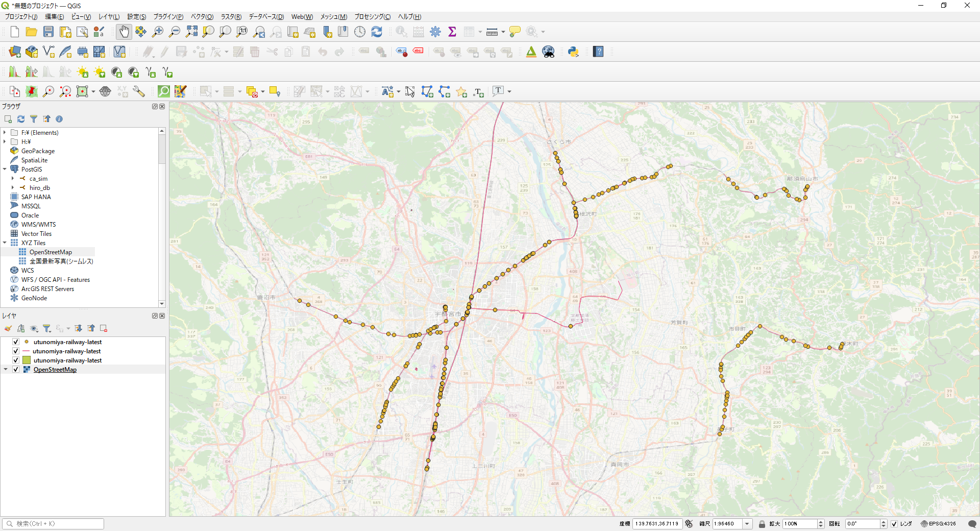Click the yellow-green polygon layer swatch
The height and width of the screenshot is (531, 980).
point(27,360)
